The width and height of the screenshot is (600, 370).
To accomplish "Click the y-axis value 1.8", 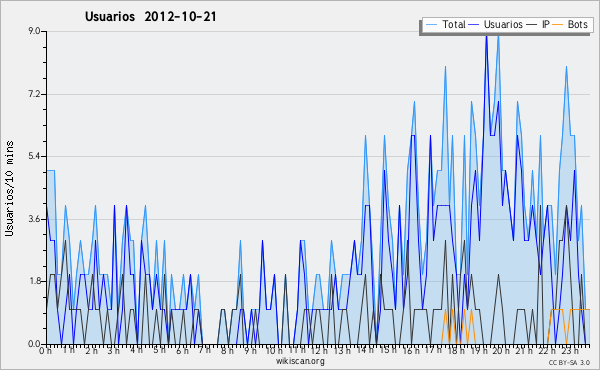I will 34,281.
